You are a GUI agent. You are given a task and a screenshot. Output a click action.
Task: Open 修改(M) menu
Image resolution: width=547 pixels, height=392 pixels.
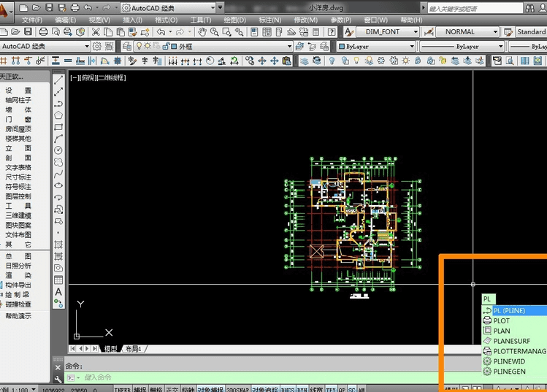305,20
